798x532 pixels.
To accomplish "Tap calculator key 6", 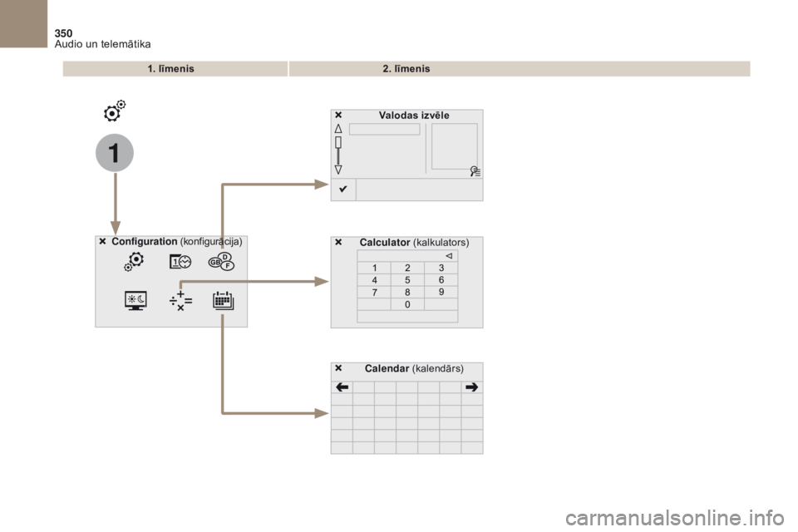I will tap(441, 280).
